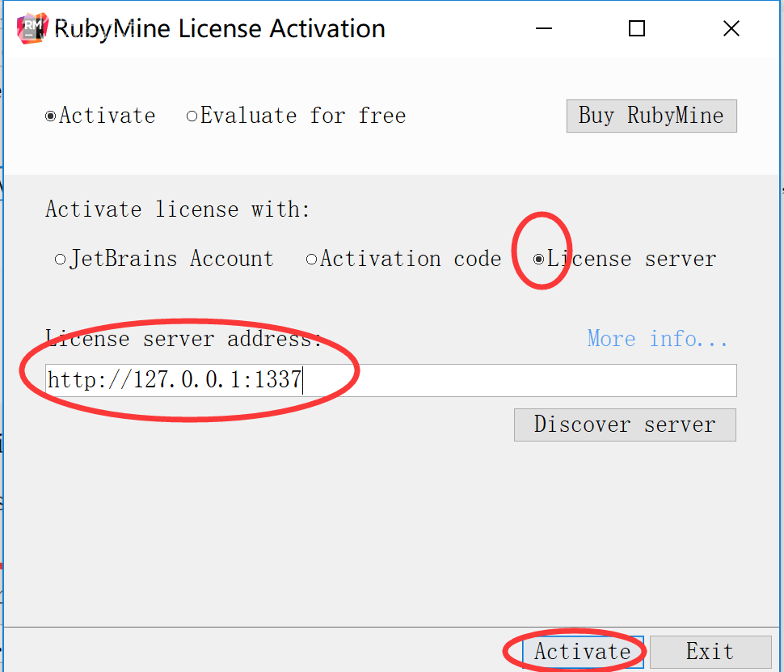This screenshot has height=672, width=784.
Task: Click the RubyMine logo icon in title bar
Action: click(32, 28)
